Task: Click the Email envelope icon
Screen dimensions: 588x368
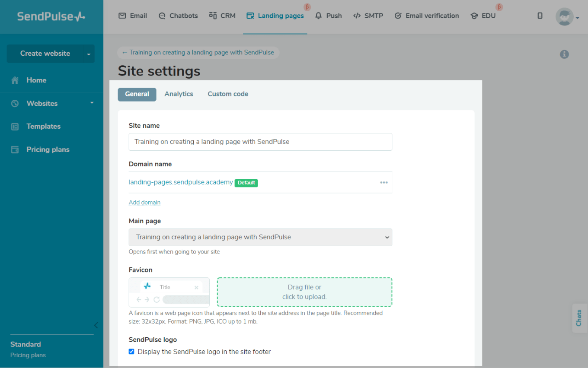Action: tap(122, 16)
